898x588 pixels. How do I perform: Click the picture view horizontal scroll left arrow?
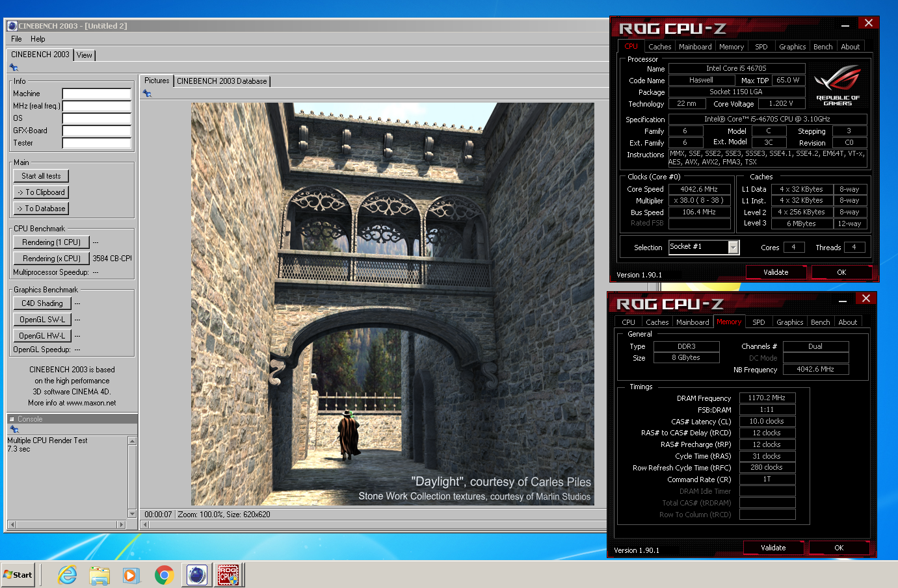[x=146, y=524]
